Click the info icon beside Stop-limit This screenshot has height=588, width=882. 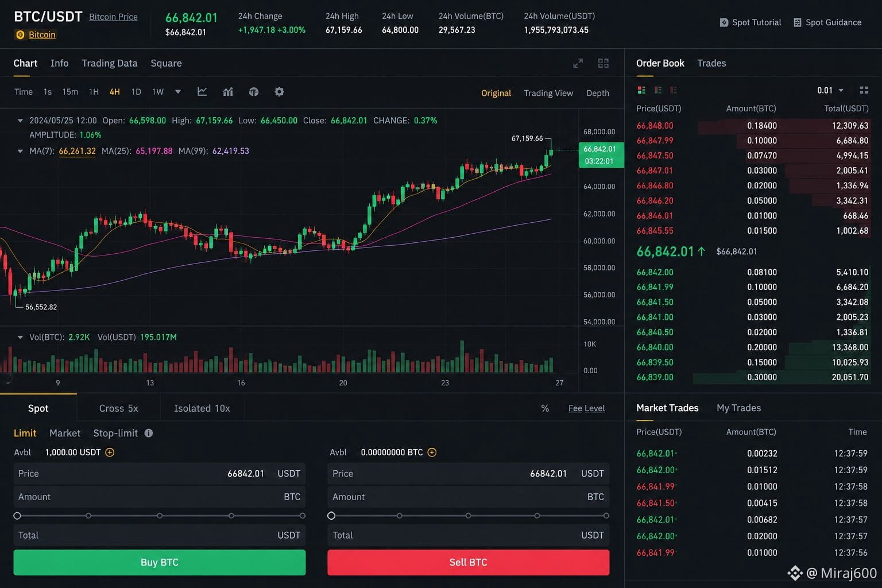pyautogui.click(x=149, y=433)
